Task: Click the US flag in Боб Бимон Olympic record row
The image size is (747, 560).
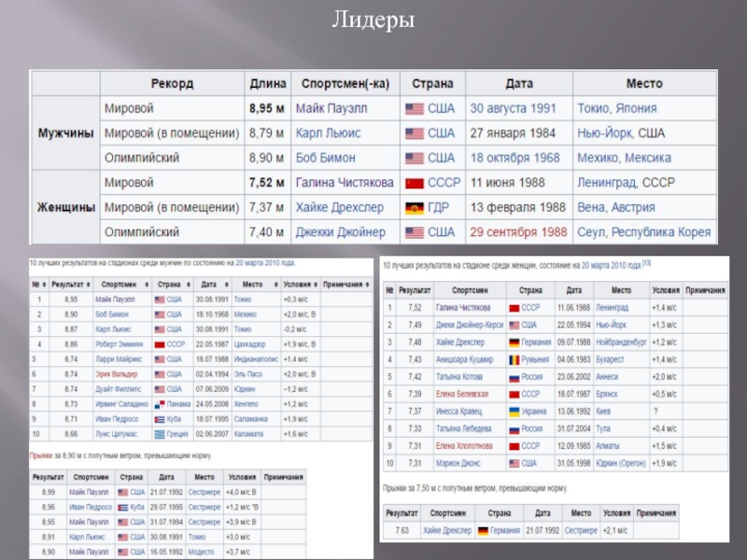Action: point(414,159)
